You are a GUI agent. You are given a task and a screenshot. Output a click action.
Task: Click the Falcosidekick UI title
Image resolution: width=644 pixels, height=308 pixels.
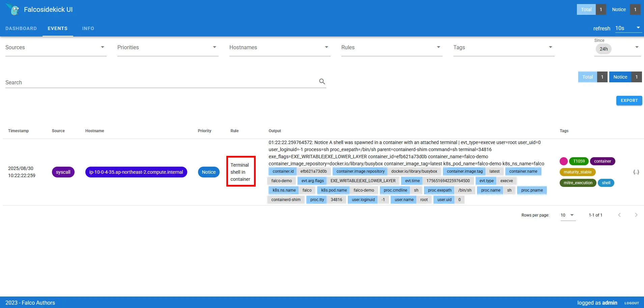pyautogui.click(x=48, y=9)
